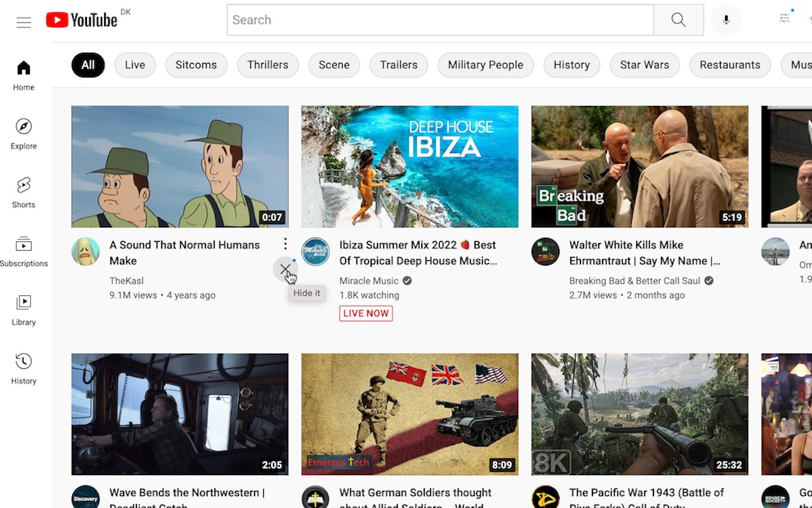Click the 9.1M views metadata text
812x508 pixels.
(x=133, y=295)
